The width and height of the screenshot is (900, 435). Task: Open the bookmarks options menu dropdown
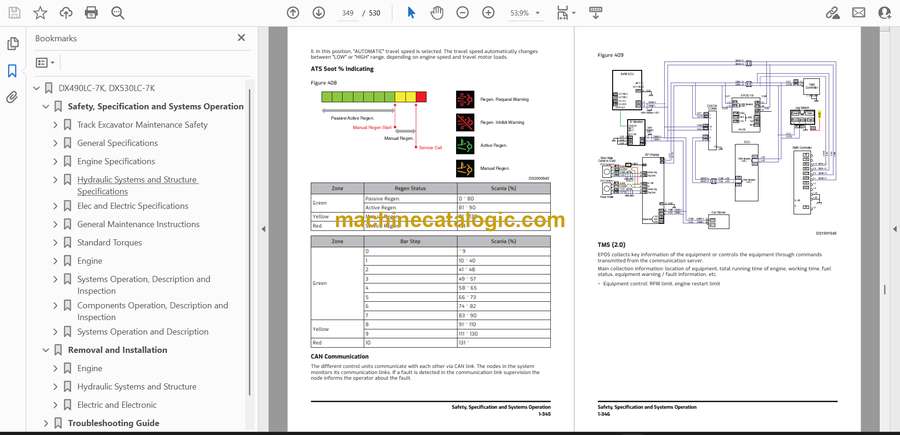(45, 63)
